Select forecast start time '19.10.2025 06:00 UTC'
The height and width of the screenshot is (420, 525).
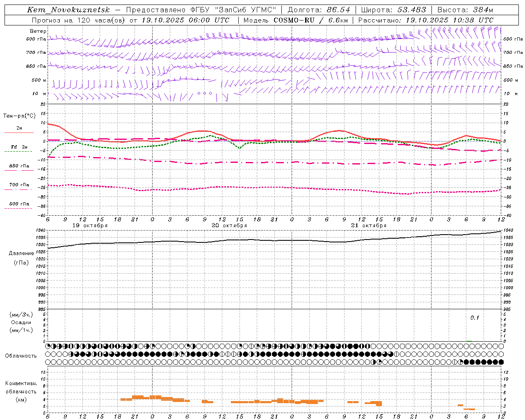(x=186, y=20)
